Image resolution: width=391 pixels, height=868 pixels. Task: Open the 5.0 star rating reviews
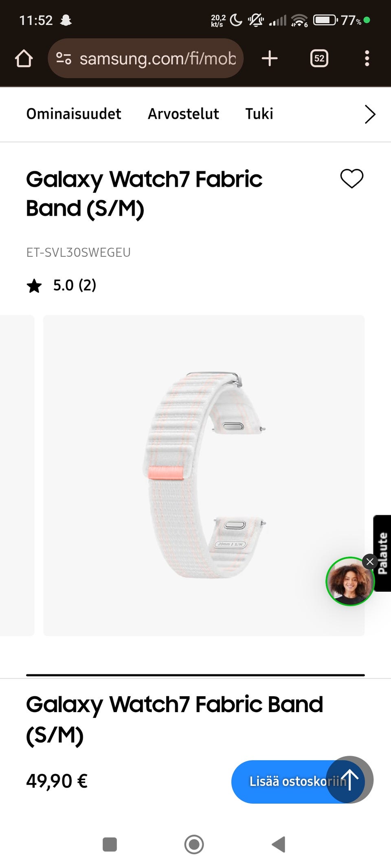62,285
